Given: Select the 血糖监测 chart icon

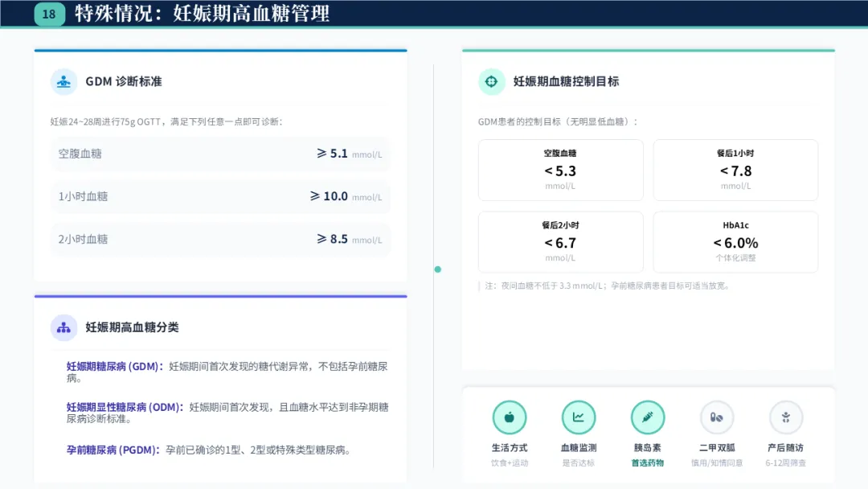Looking at the screenshot, I should pyautogui.click(x=579, y=417).
